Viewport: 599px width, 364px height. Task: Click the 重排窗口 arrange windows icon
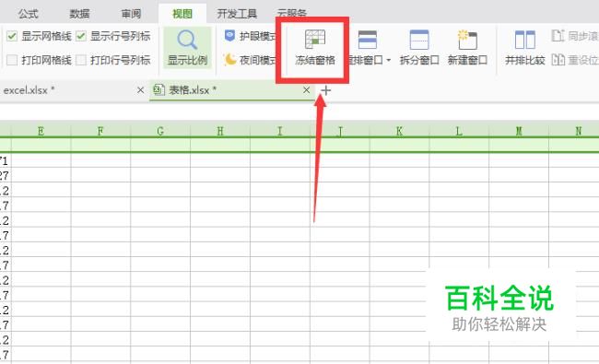coord(368,40)
